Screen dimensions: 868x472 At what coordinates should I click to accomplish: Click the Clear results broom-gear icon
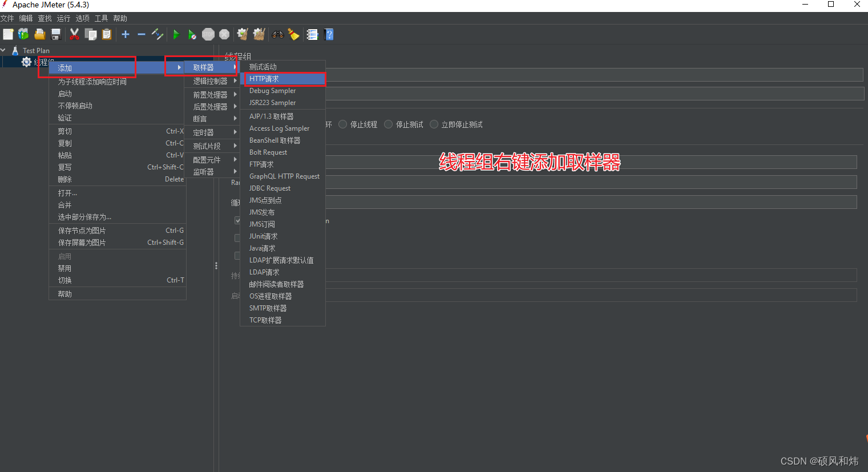(x=243, y=34)
